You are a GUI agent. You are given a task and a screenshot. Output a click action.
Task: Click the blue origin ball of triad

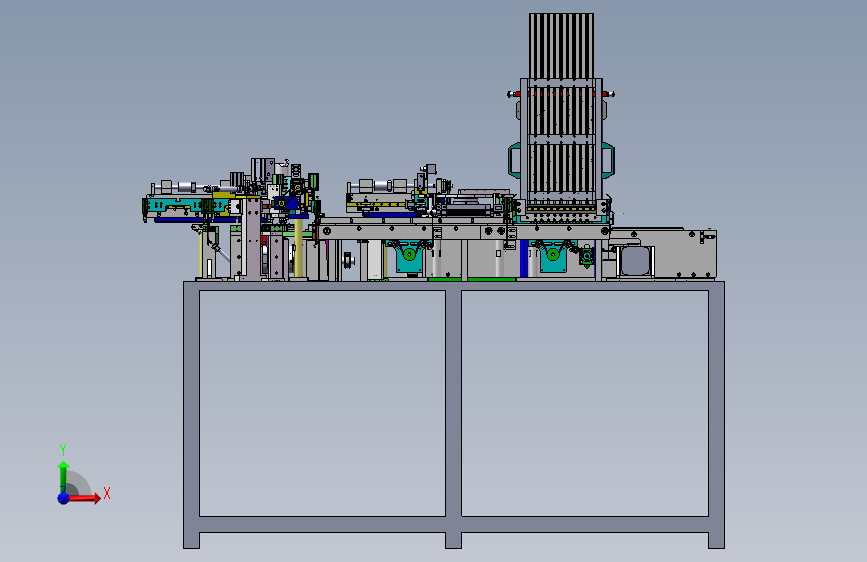64,498
